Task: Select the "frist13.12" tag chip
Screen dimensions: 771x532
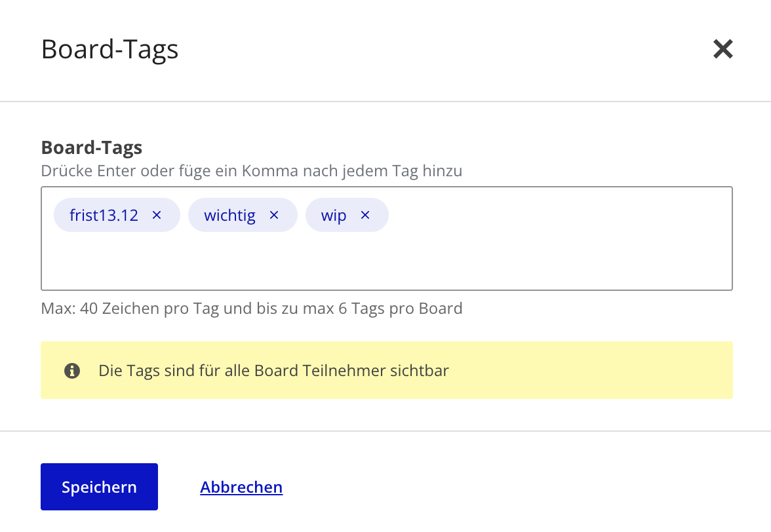Action: tap(104, 214)
